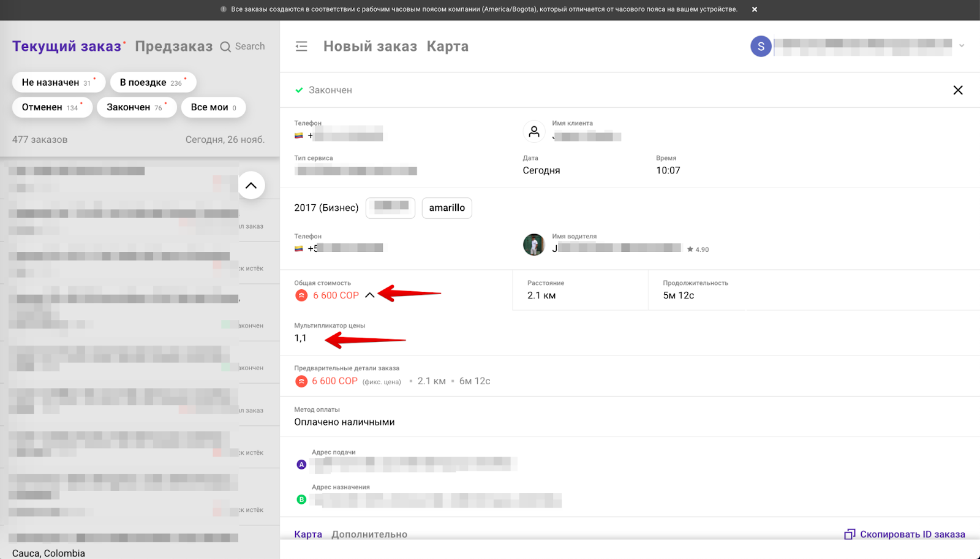Click the green completed checkmark icon
Screen dimensions: 980x559
299,90
